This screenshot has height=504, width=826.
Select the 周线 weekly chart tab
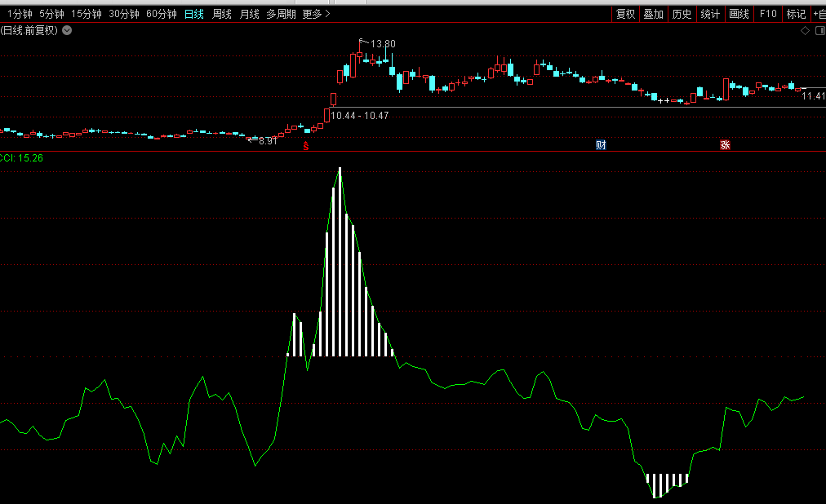[x=222, y=14]
